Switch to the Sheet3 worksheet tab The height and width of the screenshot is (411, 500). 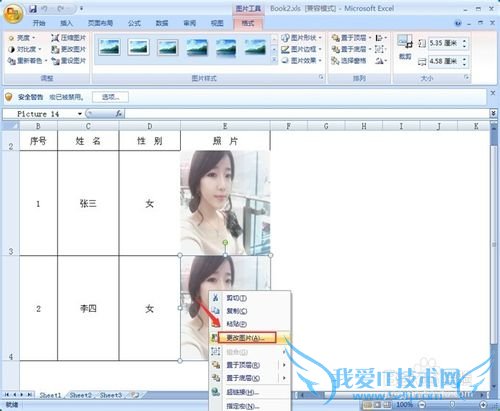click(x=111, y=395)
